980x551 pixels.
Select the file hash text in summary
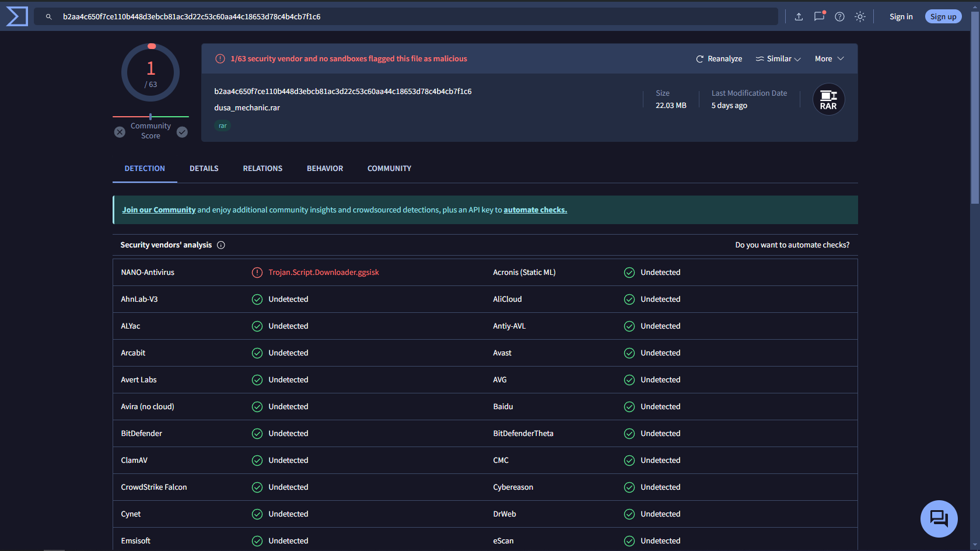(343, 92)
